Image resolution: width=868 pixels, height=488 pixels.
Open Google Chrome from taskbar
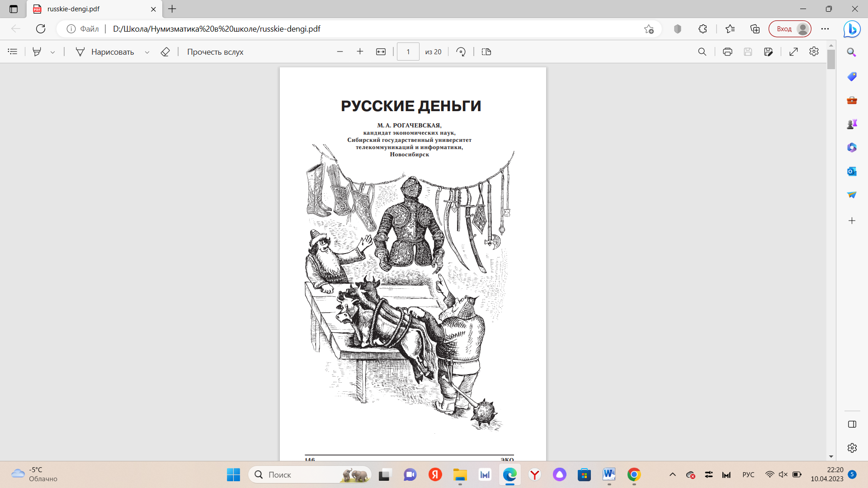coord(634,474)
